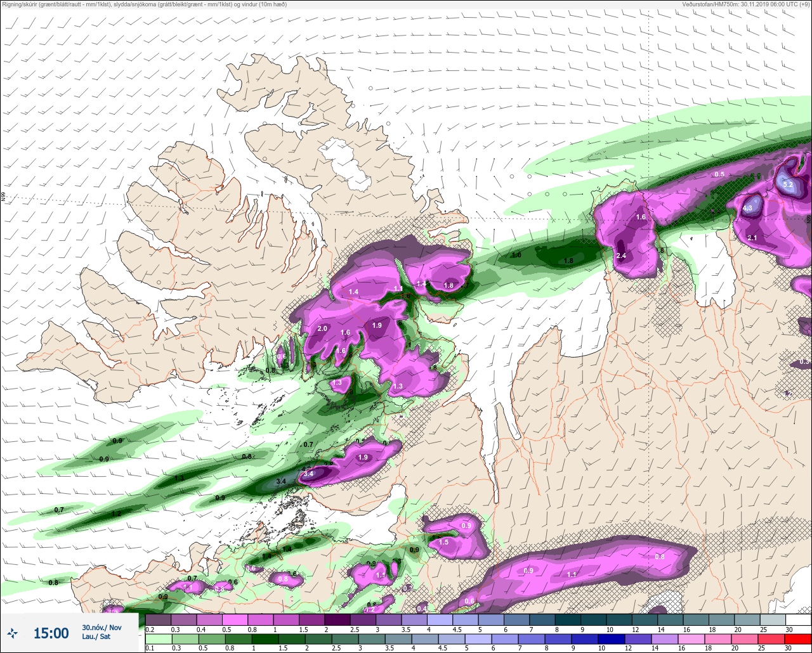Select the navy blue swatch above 10 in bottom row

(612, 639)
